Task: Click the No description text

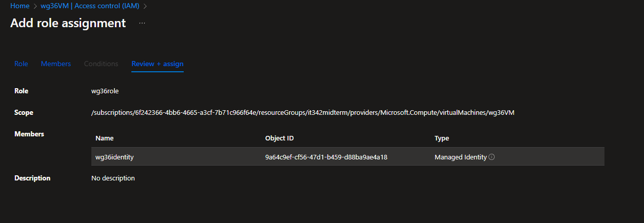Action: click(113, 178)
